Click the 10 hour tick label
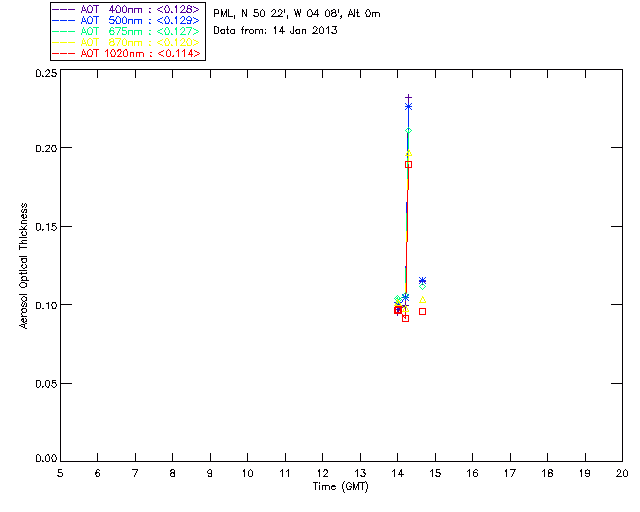Screen dimensions: 640x512 click(x=247, y=473)
